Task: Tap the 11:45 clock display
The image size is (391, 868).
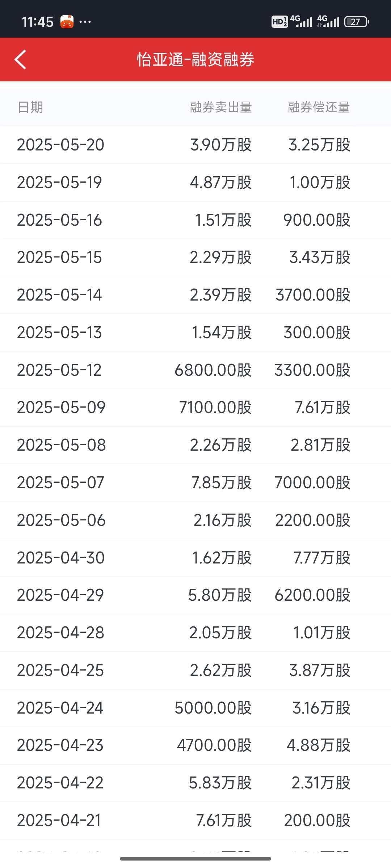Action: tap(38, 22)
